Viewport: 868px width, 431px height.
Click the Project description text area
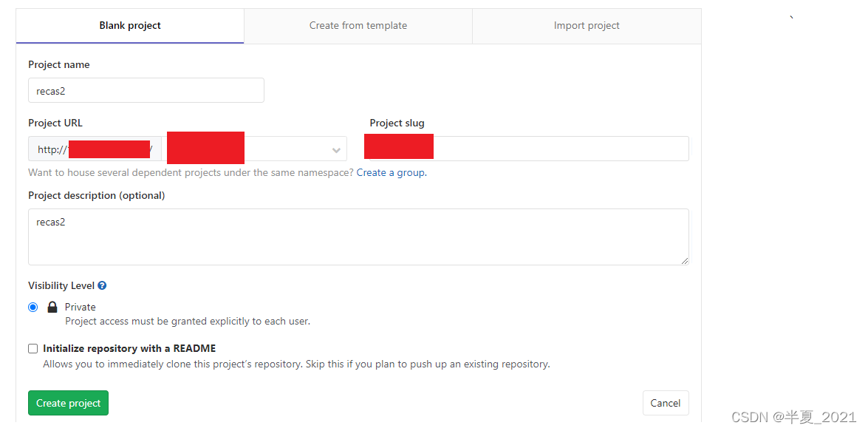[x=359, y=237]
